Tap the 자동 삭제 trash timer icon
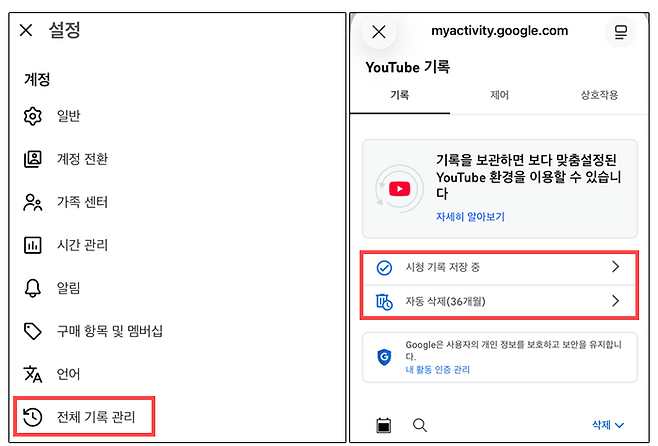This screenshot has width=658, height=446. [x=384, y=301]
